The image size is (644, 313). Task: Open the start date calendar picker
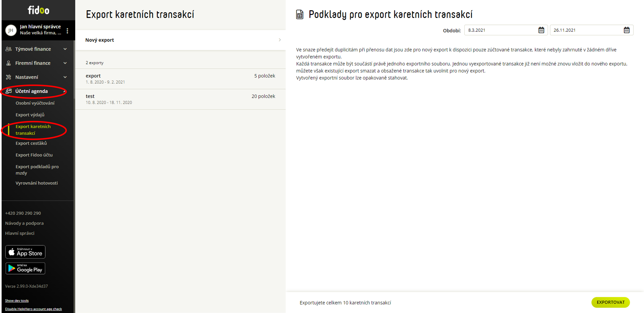point(541,30)
